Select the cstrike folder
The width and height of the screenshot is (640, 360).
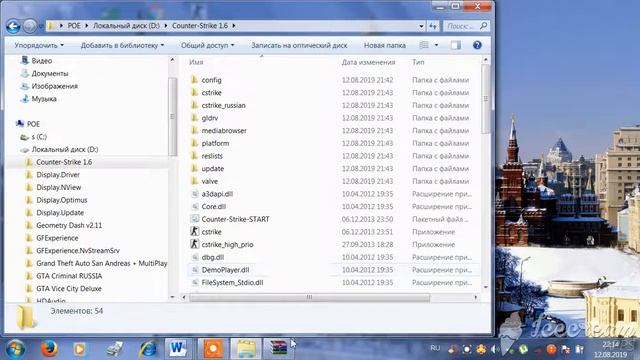[211, 93]
